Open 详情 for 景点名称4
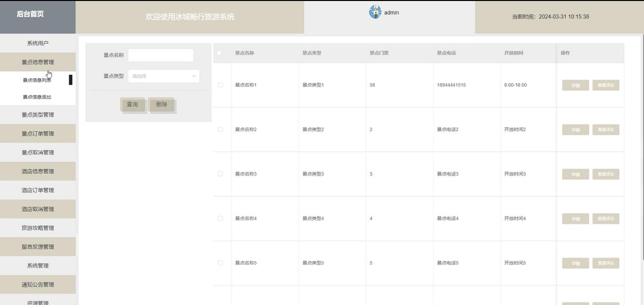644x305 pixels. [575, 218]
